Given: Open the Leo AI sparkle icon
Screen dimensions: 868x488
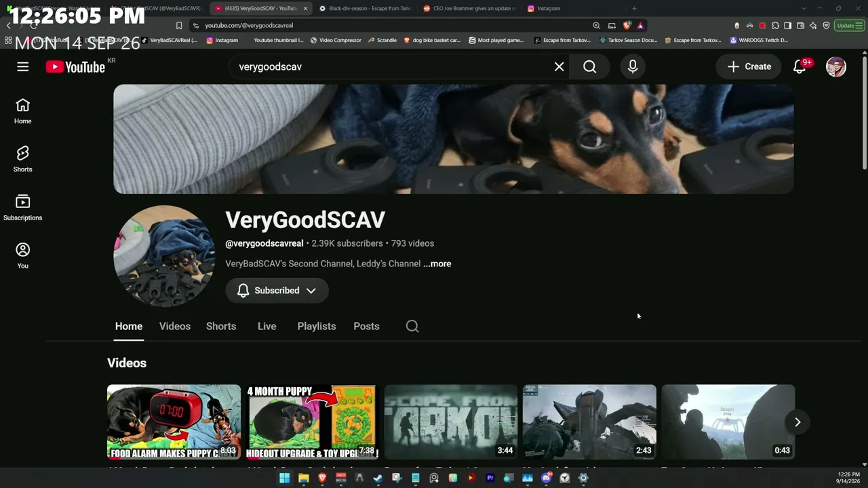Looking at the screenshot, I should tap(813, 25).
